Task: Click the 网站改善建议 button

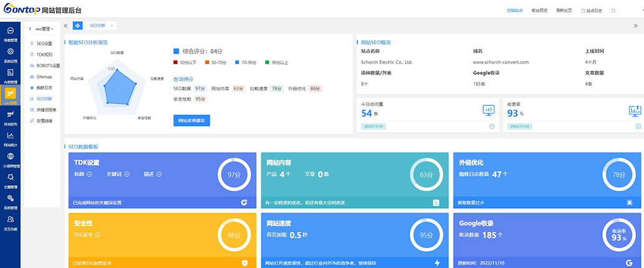Action: coord(191,120)
